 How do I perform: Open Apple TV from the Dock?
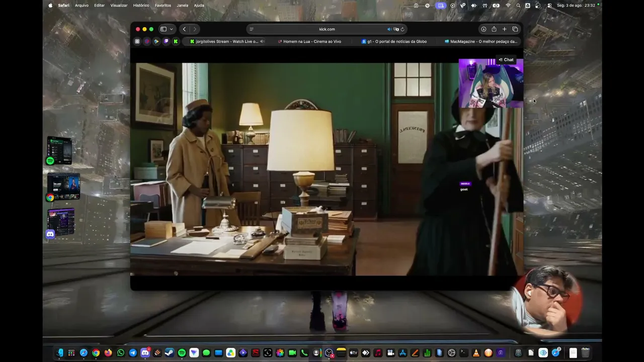coord(353,353)
